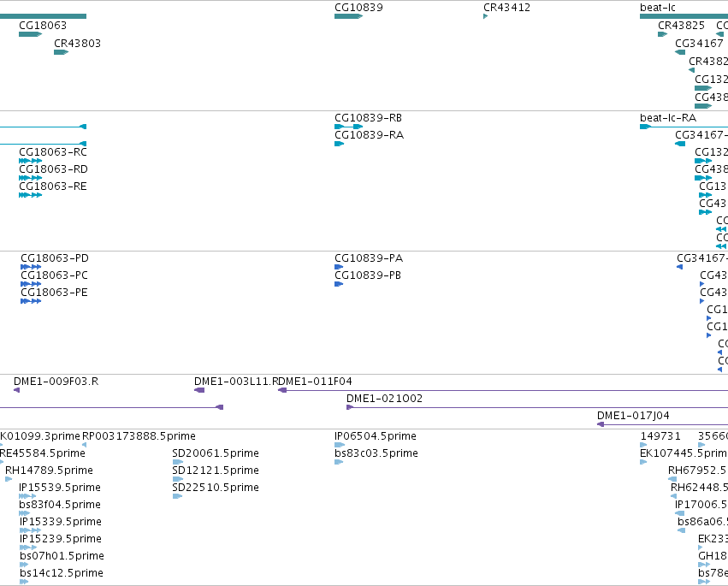Viewport: 728px width, 586px height.
Task: Click the CG10839-RA transcript label
Action: 369,135
